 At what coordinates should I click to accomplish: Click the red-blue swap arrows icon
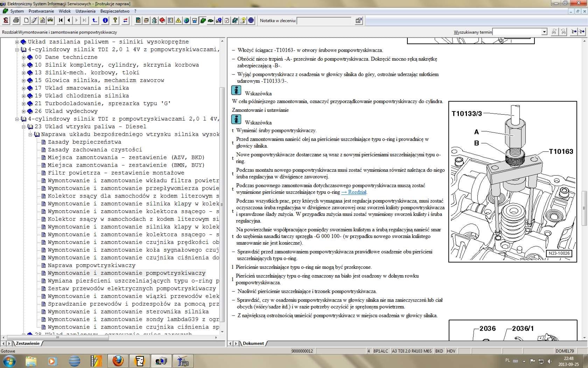coord(125,20)
